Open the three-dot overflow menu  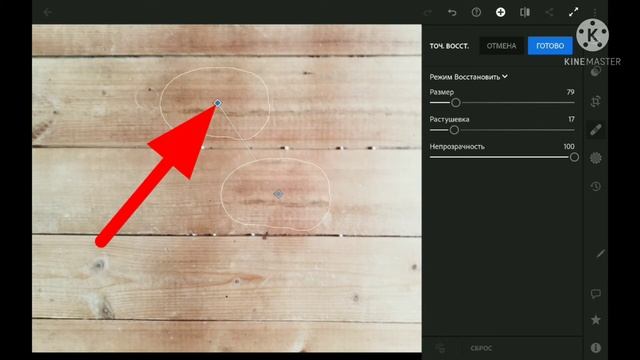click(x=595, y=12)
